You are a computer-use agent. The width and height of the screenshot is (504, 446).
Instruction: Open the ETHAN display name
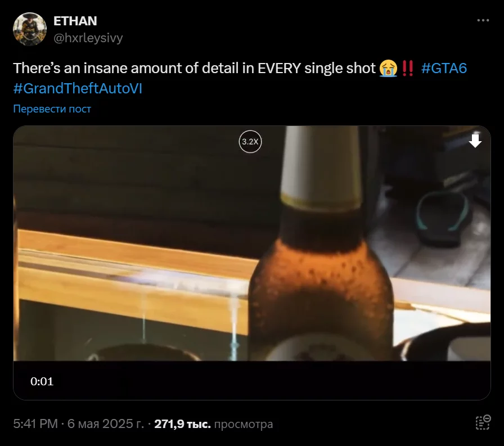click(75, 21)
